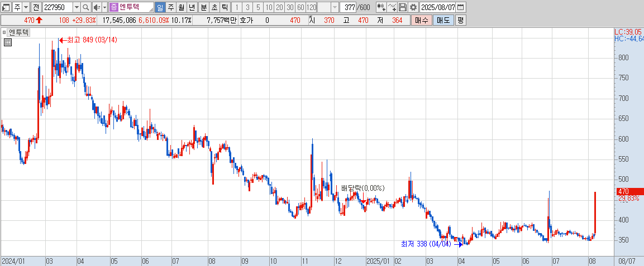The image size is (644, 266).
Task: Click the current price 470 in quote bar
Action: 28,20
